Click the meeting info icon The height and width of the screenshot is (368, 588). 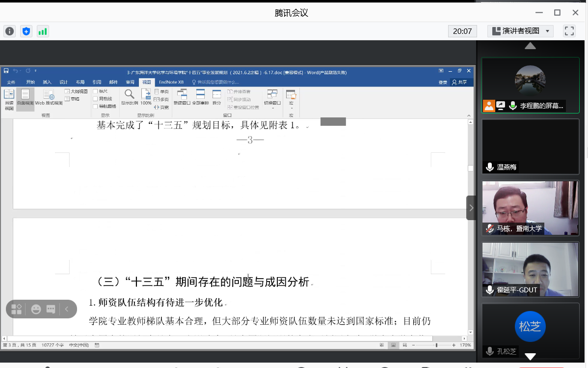[x=10, y=31]
